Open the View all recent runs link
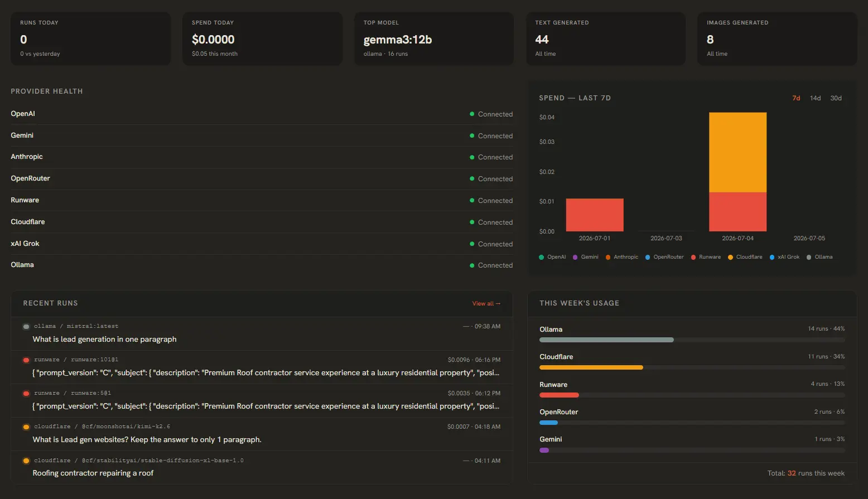The image size is (868, 499). pyautogui.click(x=486, y=304)
